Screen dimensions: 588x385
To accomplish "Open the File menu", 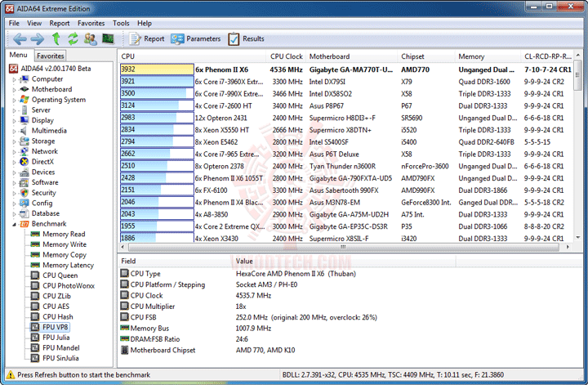I will (14, 23).
